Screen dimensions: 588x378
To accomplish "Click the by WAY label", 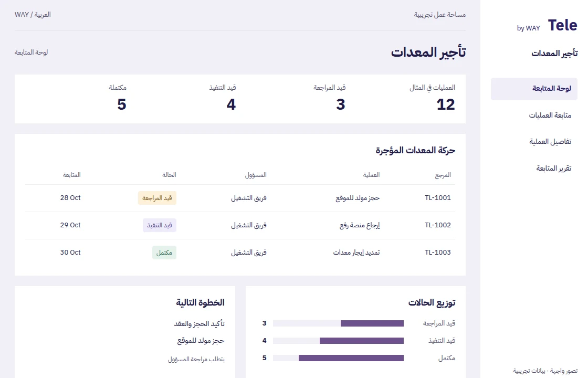I will click(528, 28).
